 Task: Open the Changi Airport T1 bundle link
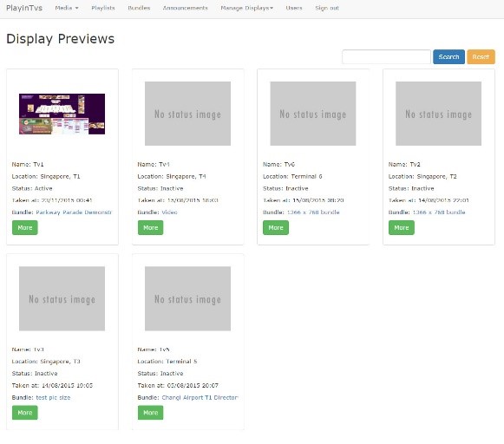coord(200,397)
